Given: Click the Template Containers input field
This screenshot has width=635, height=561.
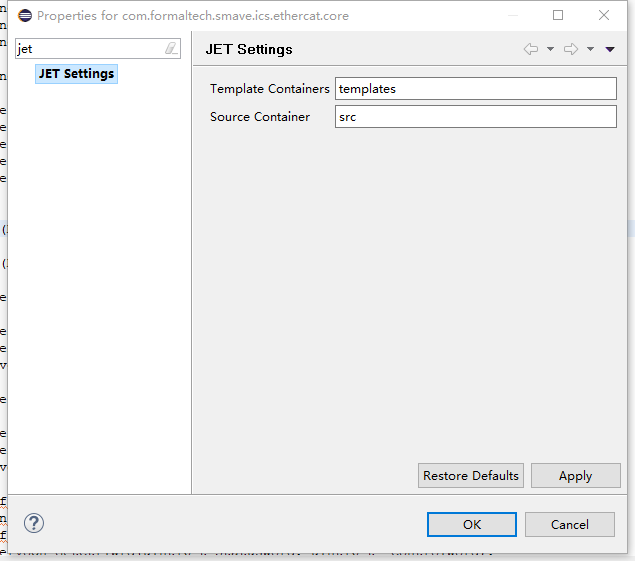Looking at the screenshot, I should coord(476,89).
